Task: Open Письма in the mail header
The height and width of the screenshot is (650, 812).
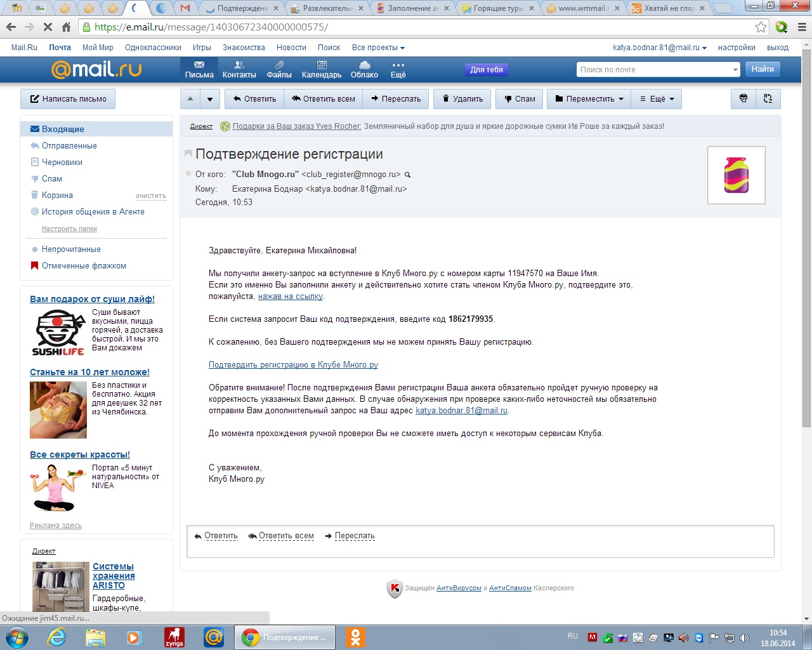Action: click(x=199, y=70)
